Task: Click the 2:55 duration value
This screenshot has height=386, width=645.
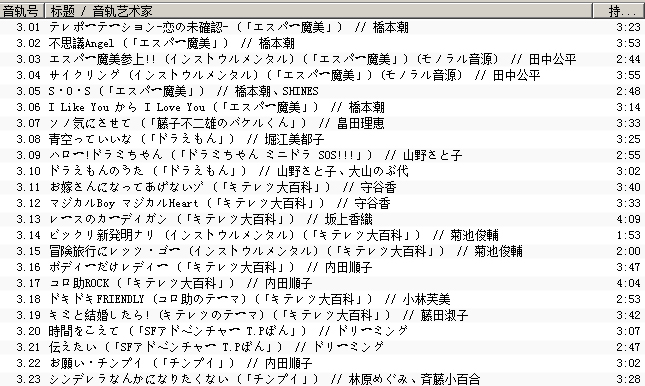Action: click(x=628, y=155)
